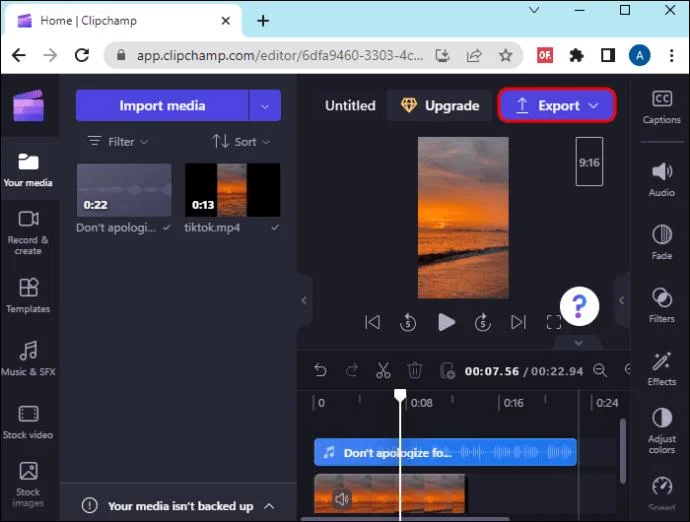Change the 9:16 aspect ratio
Viewport: 690px width, 522px height.
(589, 162)
